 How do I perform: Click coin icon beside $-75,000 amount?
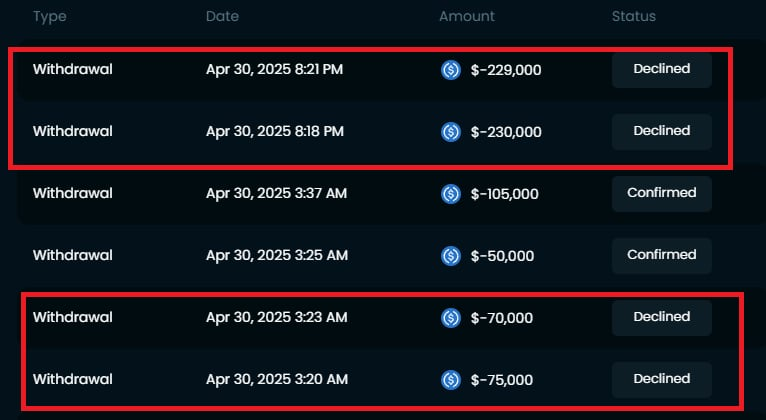(x=451, y=380)
